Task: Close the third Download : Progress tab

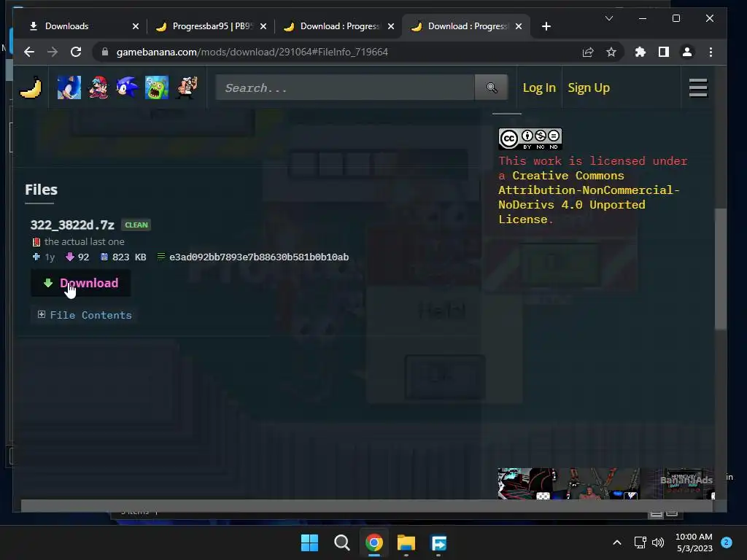Action: coord(391,26)
